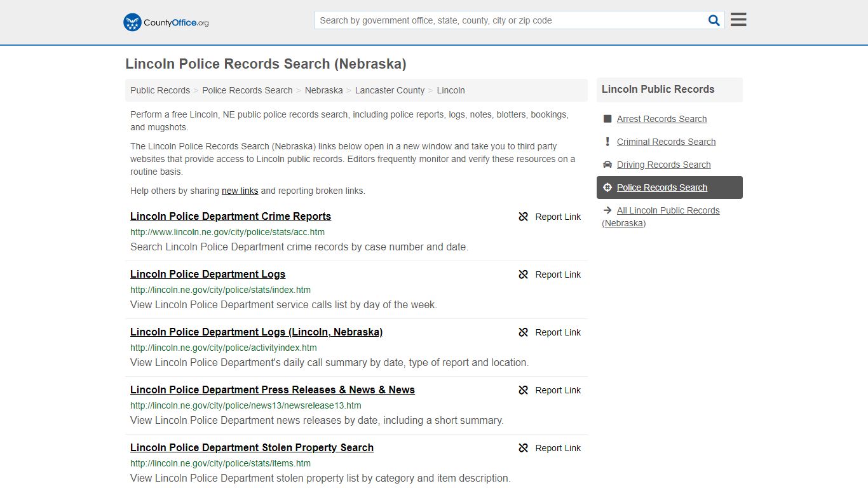Click description 'Search Lincoln Police Department crime records'
The width and height of the screenshot is (868, 488).
[x=299, y=247]
